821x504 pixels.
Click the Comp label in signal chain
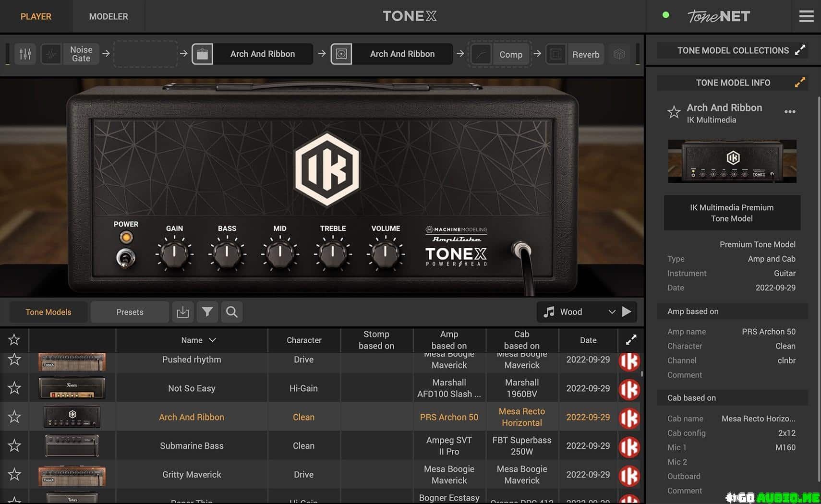pyautogui.click(x=511, y=54)
